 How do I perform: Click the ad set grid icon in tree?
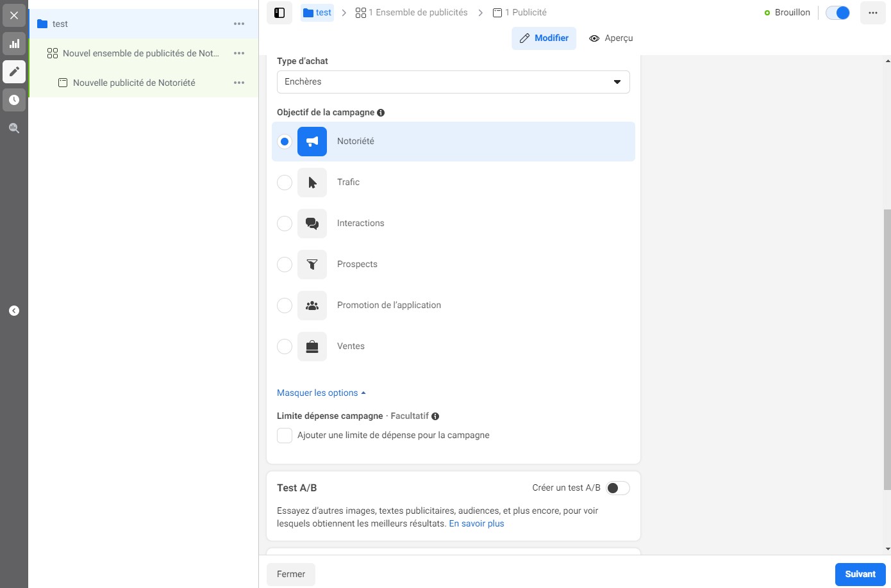click(x=53, y=53)
